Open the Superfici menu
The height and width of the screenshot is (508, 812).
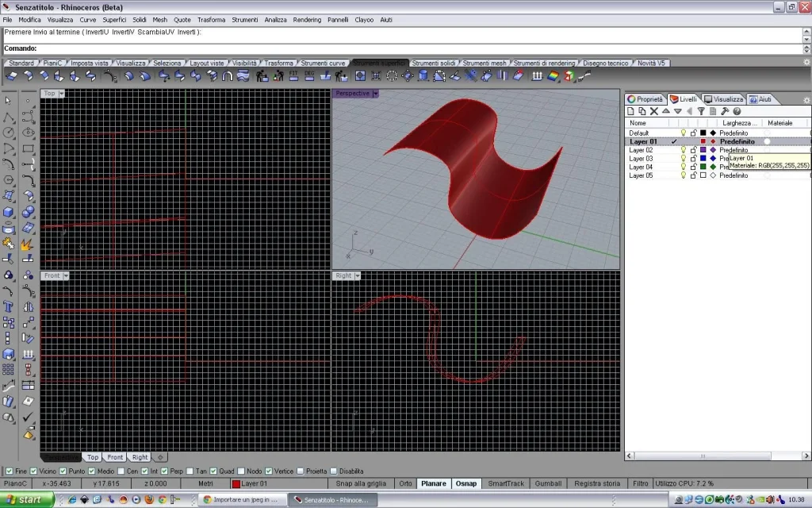click(x=114, y=20)
